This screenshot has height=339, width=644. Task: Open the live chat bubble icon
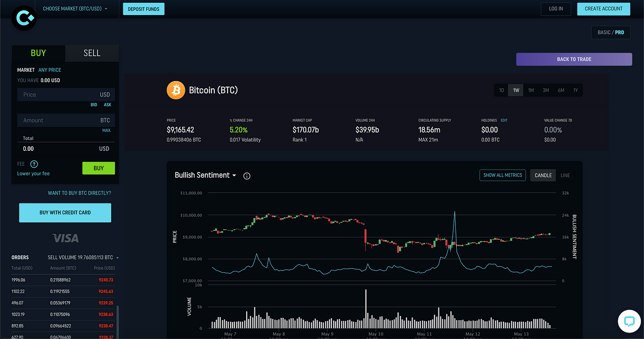point(629,321)
